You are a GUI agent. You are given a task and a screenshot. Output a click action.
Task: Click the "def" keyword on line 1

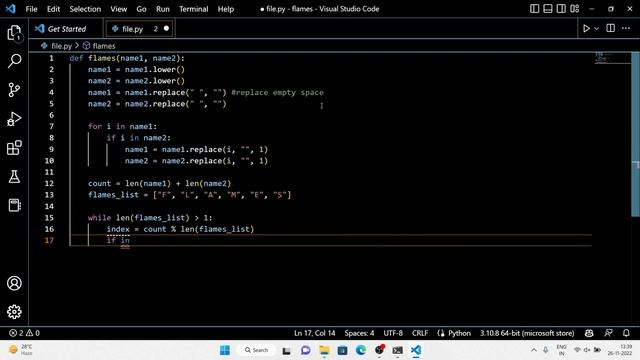(76, 58)
